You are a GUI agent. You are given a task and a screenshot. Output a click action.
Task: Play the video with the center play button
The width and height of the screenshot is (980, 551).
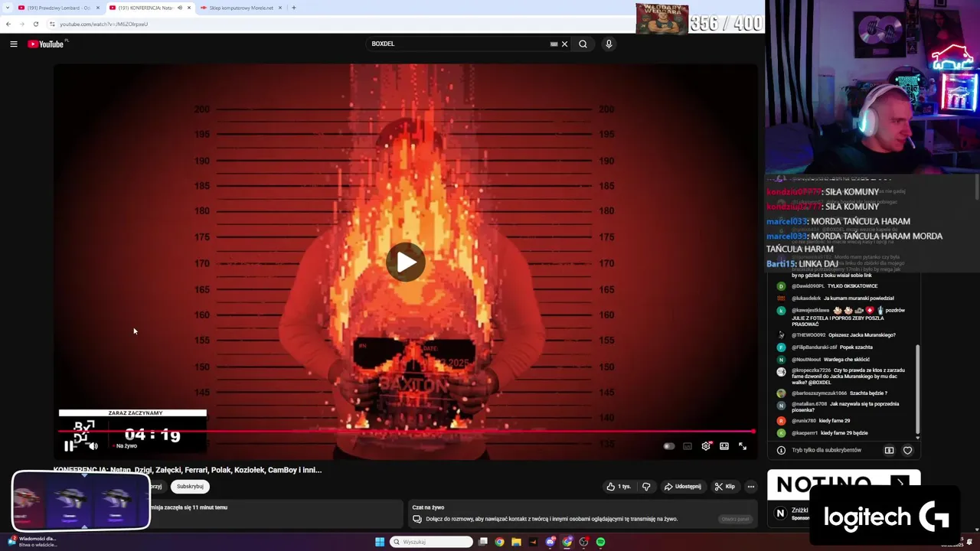pyautogui.click(x=406, y=262)
